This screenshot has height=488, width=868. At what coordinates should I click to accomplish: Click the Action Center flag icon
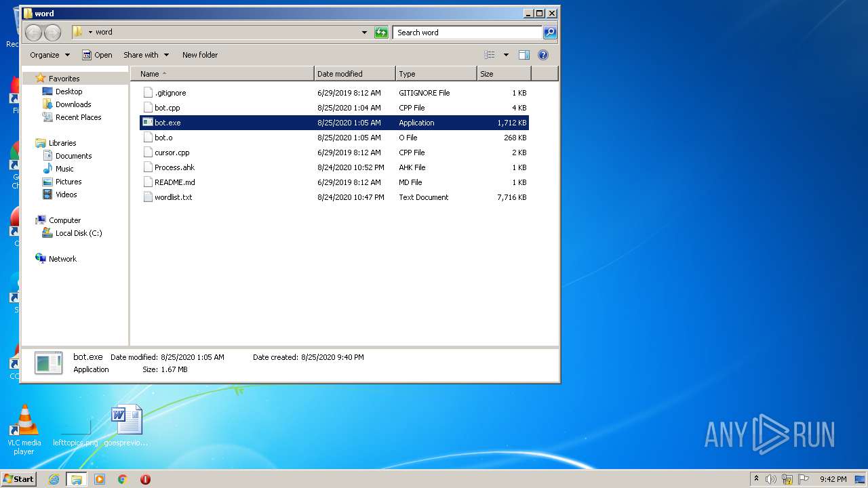(804, 479)
